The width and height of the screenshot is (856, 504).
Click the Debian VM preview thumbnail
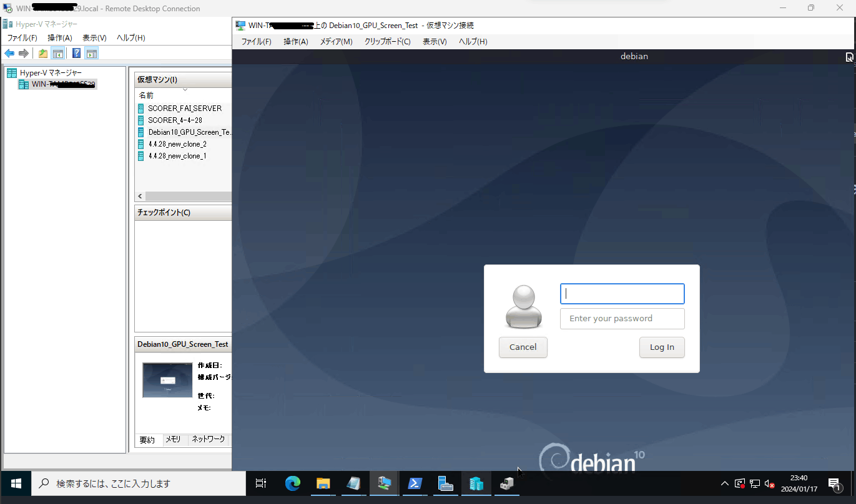click(x=167, y=380)
